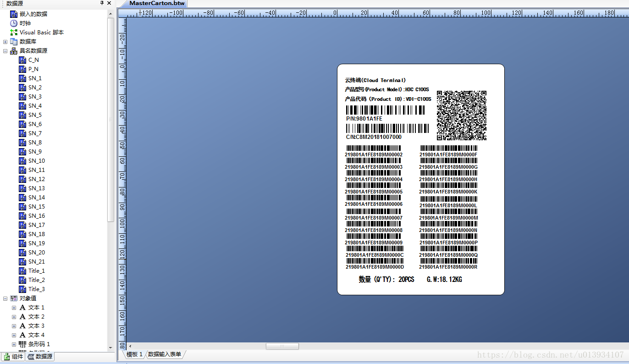The height and width of the screenshot is (364, 629).
Task: Open the 模板 1 template tab
Action: [x=135, y=354]
